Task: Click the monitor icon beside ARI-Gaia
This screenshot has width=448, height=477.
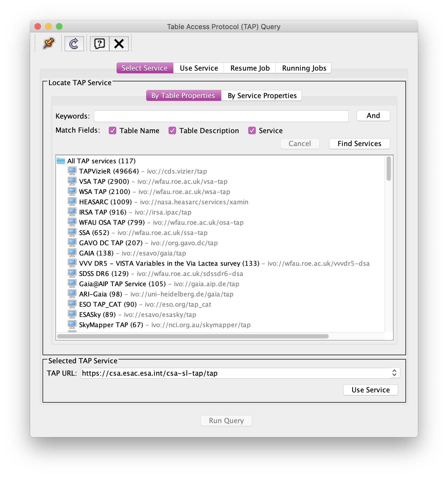Action: tap(72, 294)
